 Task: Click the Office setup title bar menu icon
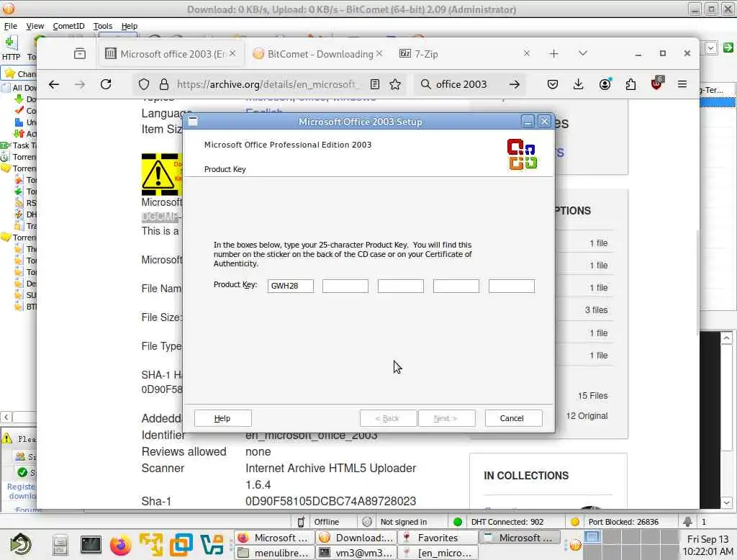(193, 122)
